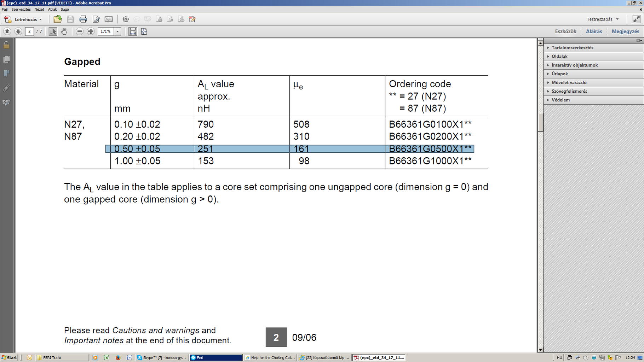
Task: Click ordering code B66361G0500X1** in table
Action: coord(430,149)
